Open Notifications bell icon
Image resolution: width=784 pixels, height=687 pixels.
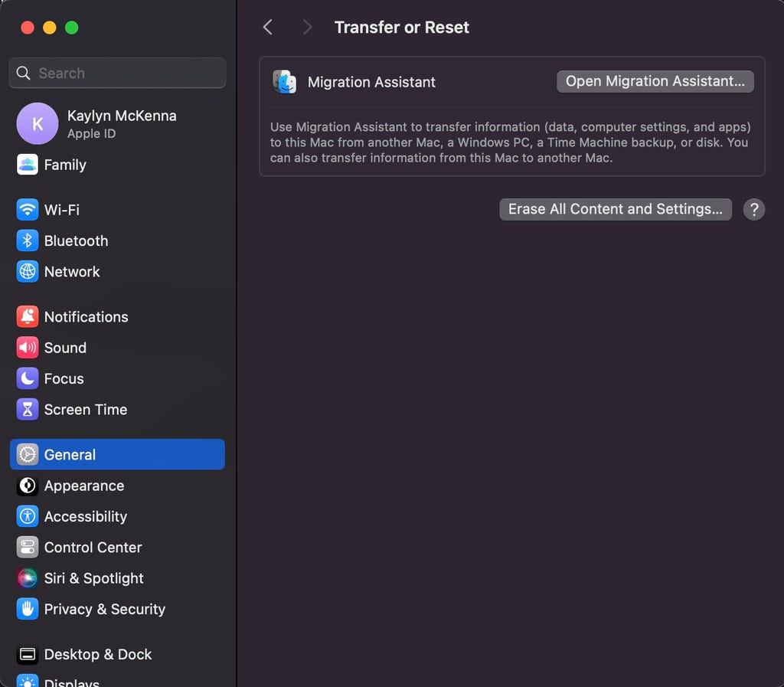[28, 317]
